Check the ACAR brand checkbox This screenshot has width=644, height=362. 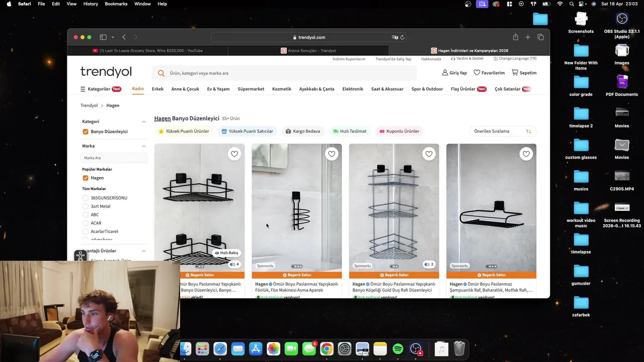tap(86, 223)
